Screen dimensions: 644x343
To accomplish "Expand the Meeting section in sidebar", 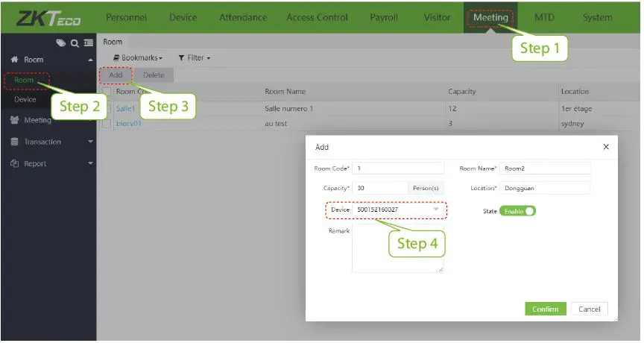I will (90, 120).
